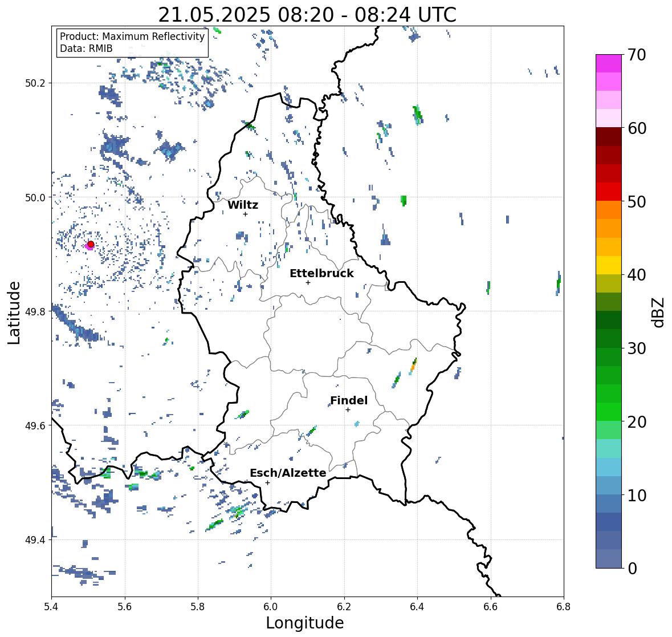Screen dimensions: 672x637
Task: Click the bright red 50 dBZ colorbar segment
Action: pos(609,192)
